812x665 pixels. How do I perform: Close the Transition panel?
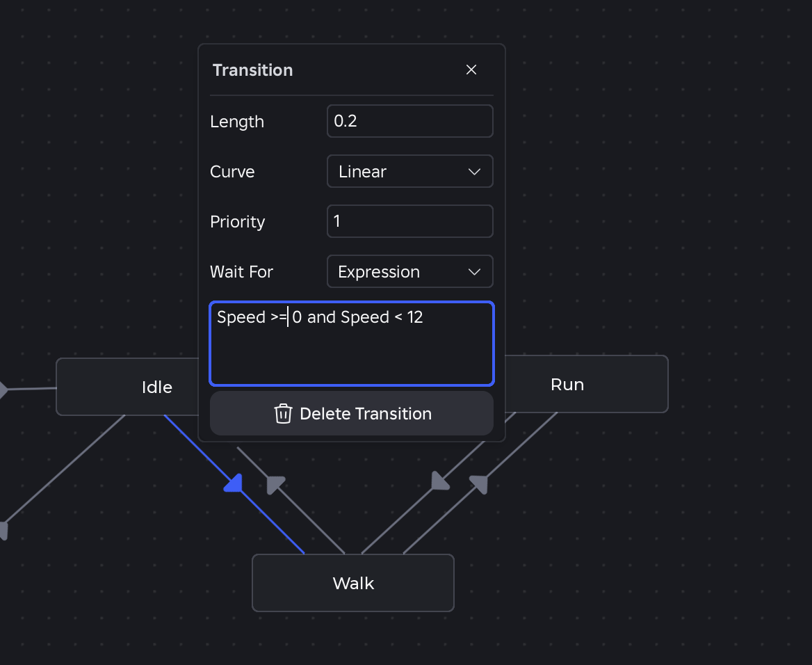point(471,70)
